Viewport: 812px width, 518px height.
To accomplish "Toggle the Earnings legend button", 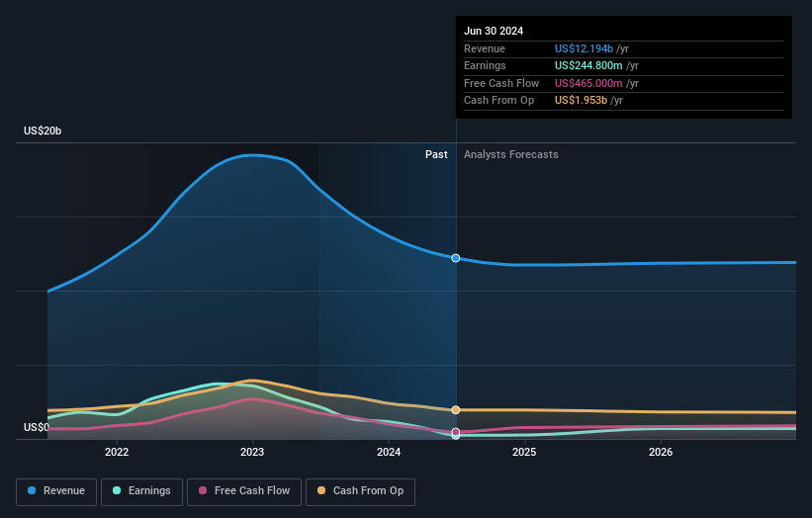I will tap(141, 491).
